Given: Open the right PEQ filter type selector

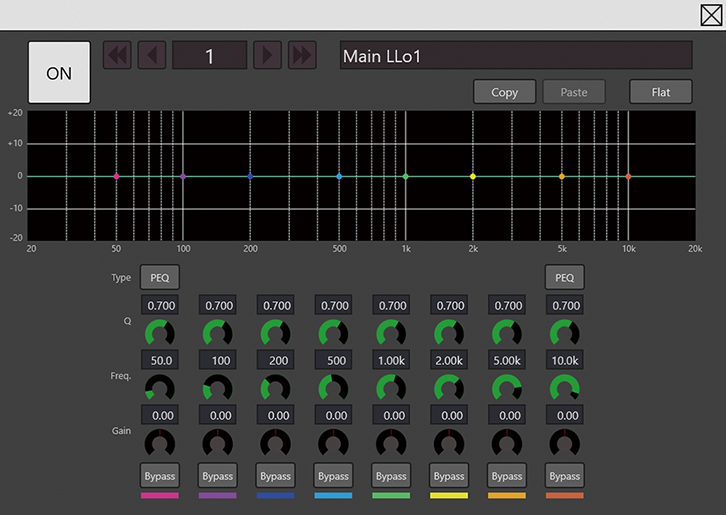Looking at the screenshot, I should coord(565,277).
